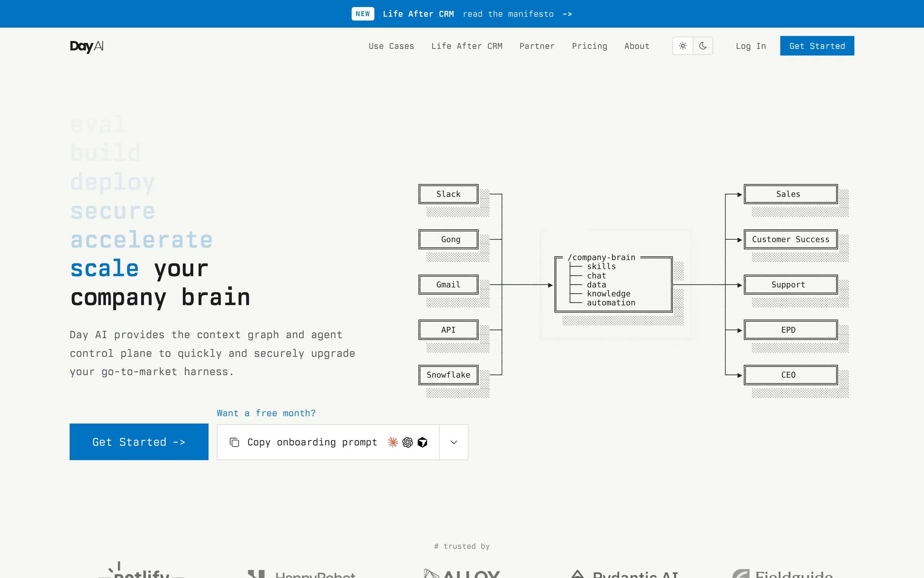Screen dimensions: 924x578
Task: Click the API box in the diagram
Action: coord(449,330)
